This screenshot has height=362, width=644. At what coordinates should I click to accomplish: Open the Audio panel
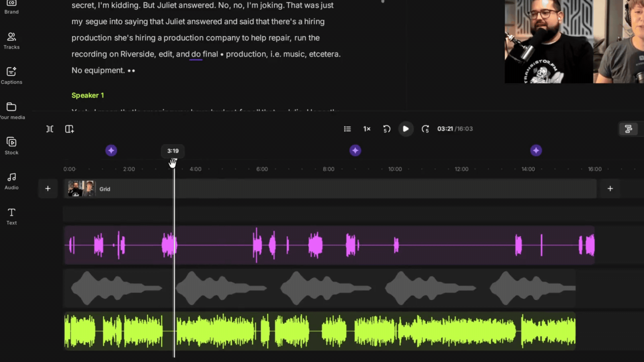pos(11,181)
